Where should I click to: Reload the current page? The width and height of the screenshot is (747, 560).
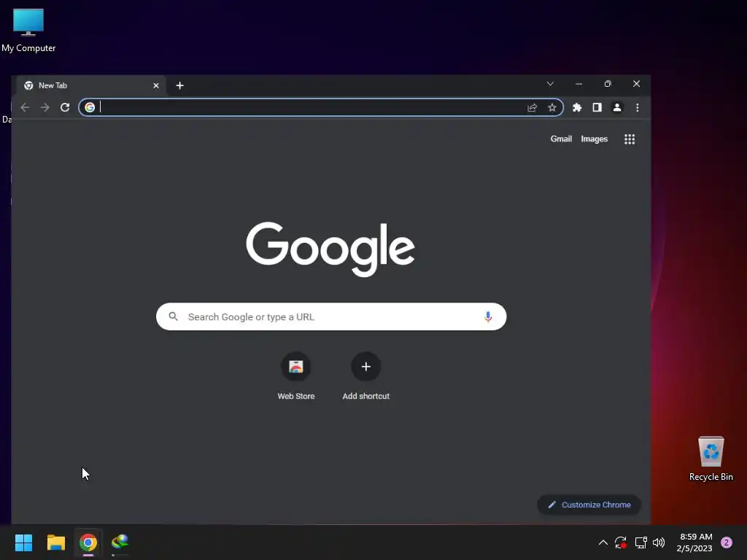click(x=65, y=108)
